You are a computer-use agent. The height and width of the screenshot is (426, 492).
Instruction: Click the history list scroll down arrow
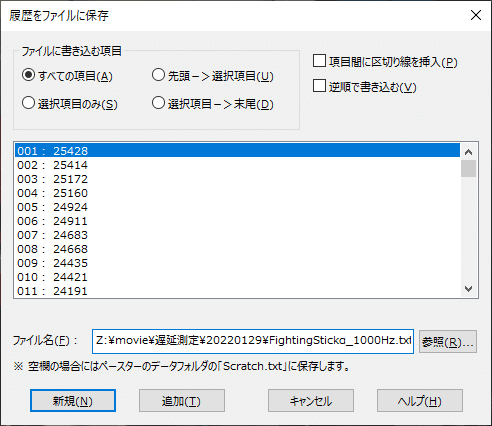[x=468, y=289]
